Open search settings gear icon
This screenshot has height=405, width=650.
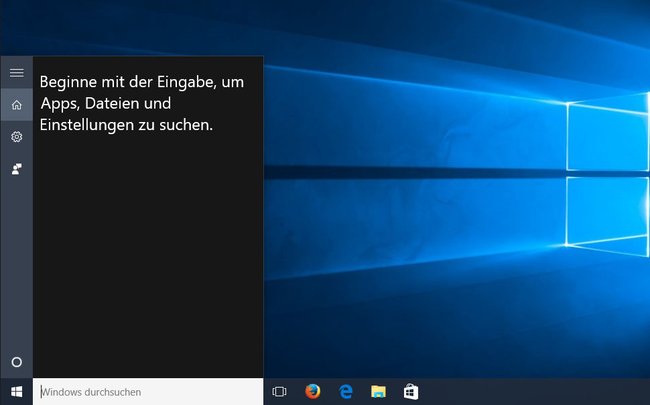tap(17, 136)
